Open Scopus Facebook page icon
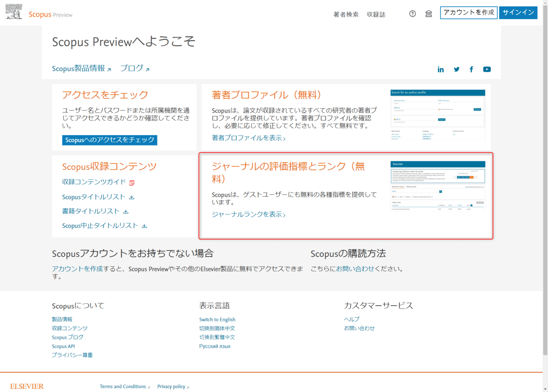548x392 pixels. 471,69
